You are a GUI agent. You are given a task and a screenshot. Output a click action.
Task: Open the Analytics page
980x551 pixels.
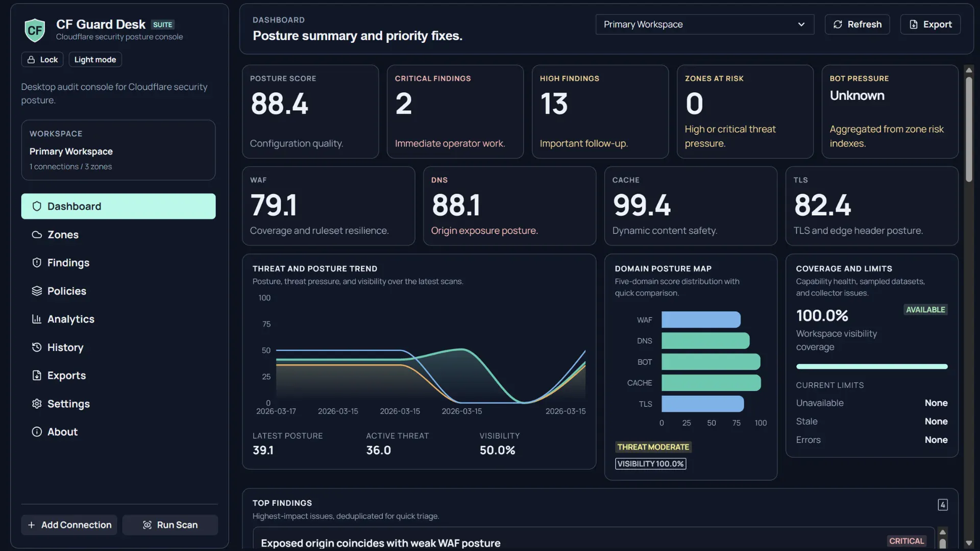pyautogui.click(x=118, y=319)
